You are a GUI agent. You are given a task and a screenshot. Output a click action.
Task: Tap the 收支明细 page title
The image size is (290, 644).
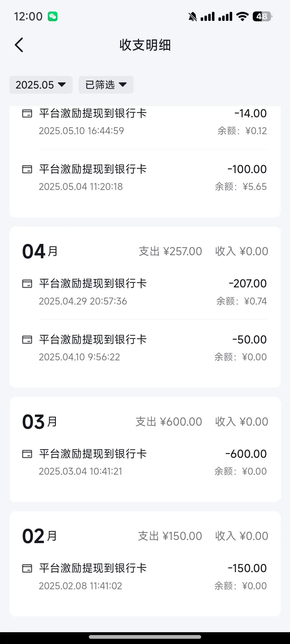tap(145, 45)
